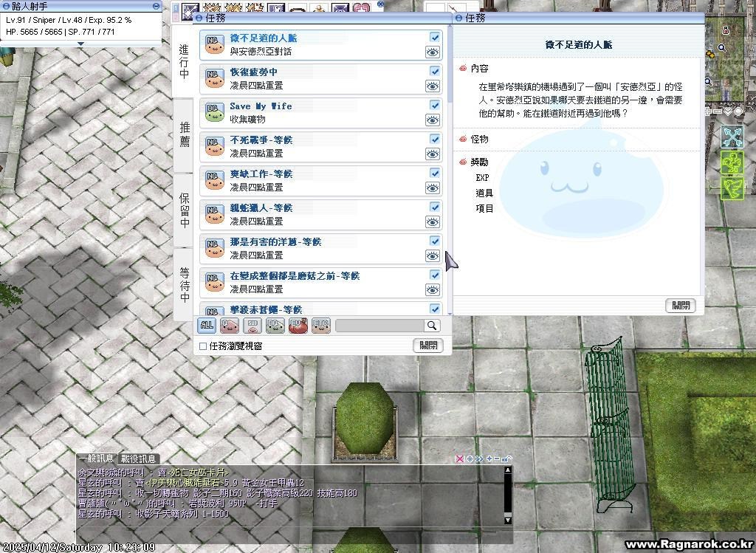Uncheck the Save My Wife quest checkbox
Screen dimensions: 756x553
click(x=434, y=105)
